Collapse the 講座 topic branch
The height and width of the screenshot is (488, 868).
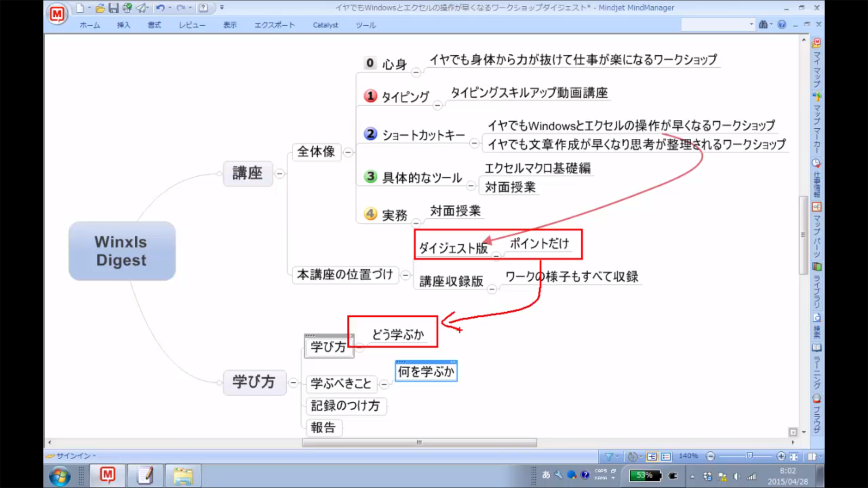pyautogui.click(x=279, y=174)
